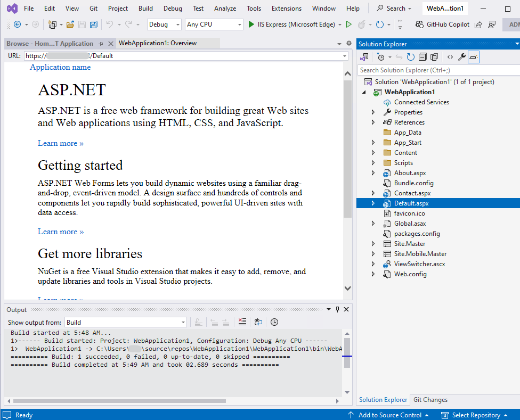Expand the Default.aspx node
The width and height of the screenshot is (520, 420).
373,203
